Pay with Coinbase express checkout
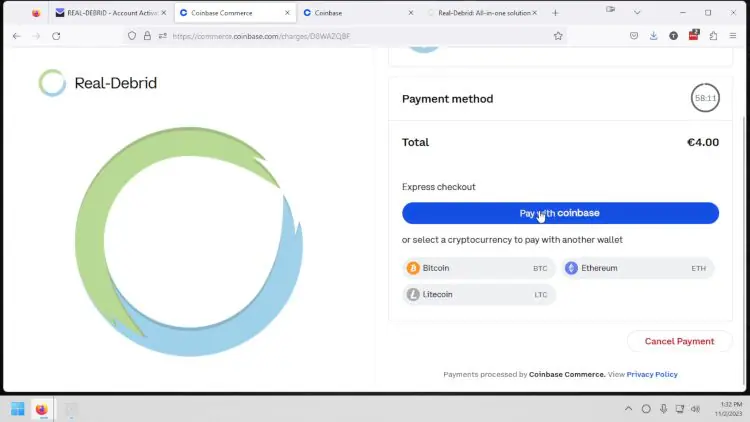Screen dimensions: 750x422 (560, 213)
